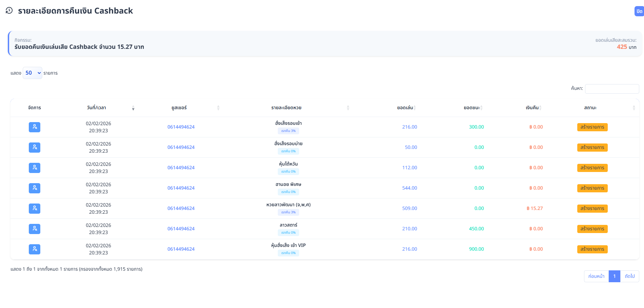Click the ค้นหา search input field
This screenshot has height=308, width=644.
coord(612,89)
